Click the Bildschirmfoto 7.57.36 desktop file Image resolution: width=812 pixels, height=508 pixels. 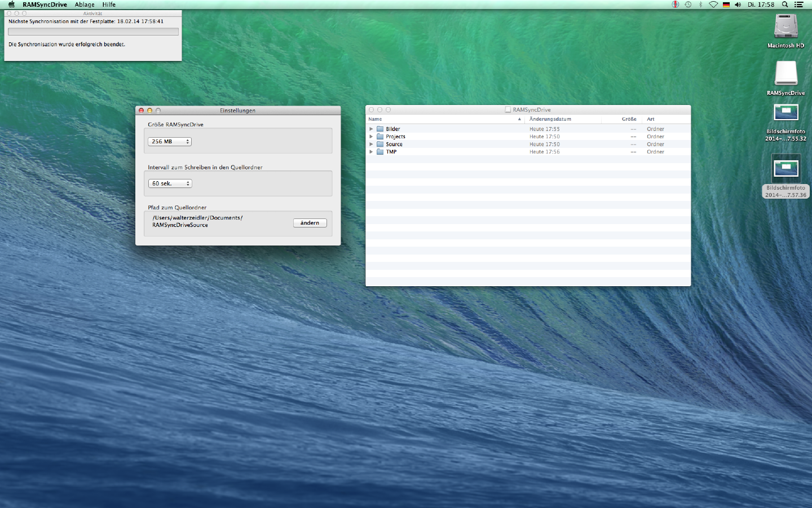(785, 168)
